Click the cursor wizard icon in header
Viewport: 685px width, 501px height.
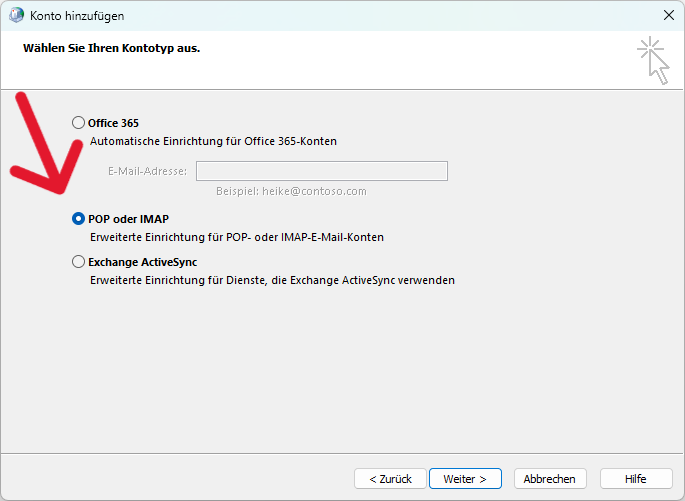(x=653, y=60)
